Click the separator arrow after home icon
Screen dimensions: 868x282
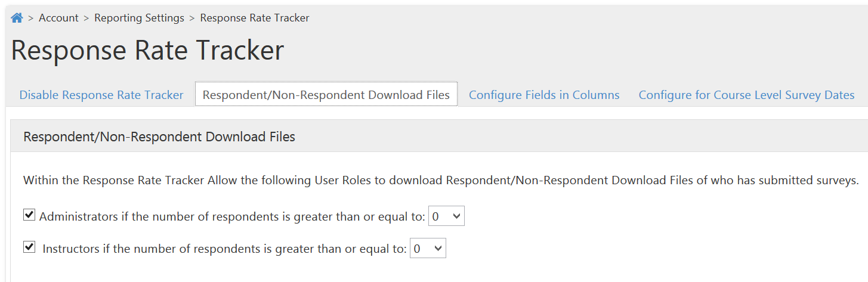[x=31, y=18]
